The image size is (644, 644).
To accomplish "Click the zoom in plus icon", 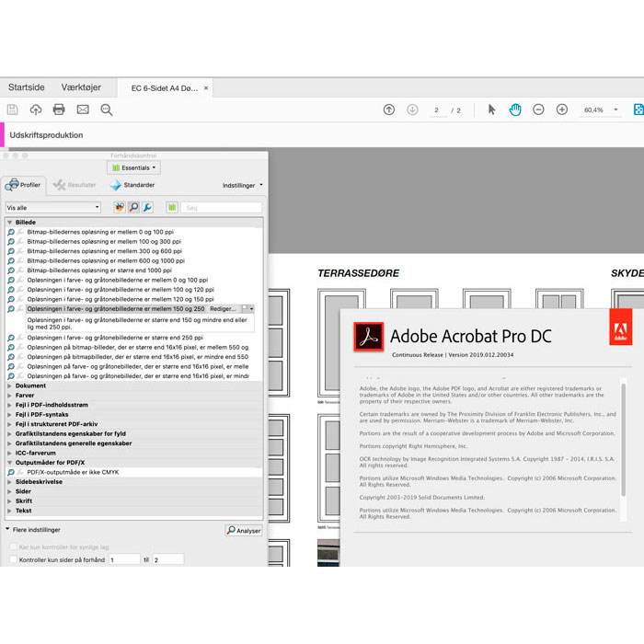I will [x=562, y=109].
